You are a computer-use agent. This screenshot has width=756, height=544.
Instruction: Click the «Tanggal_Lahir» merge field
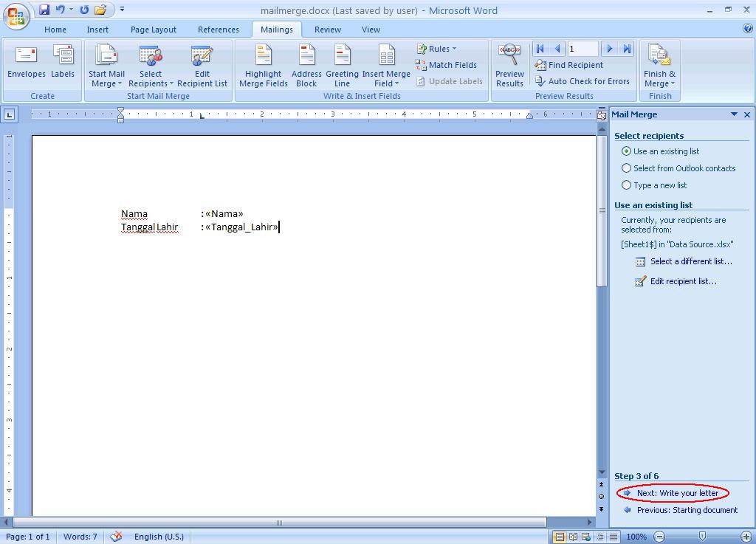(x=241, y=227)
